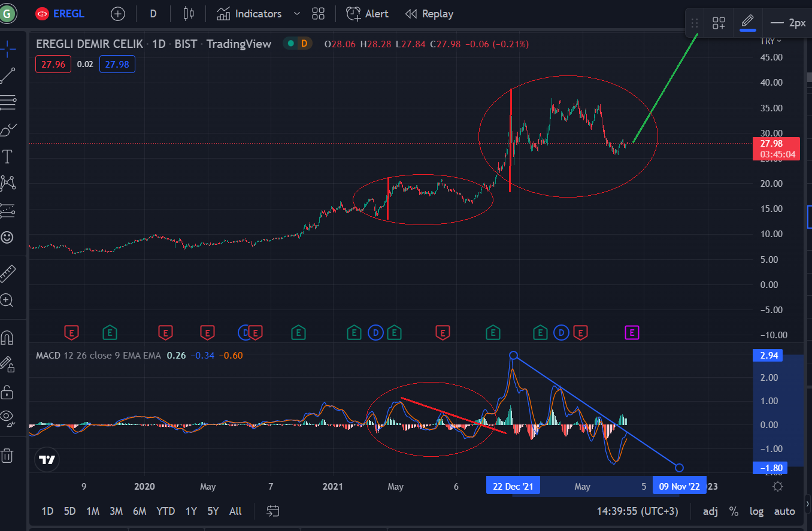The image size is (812, 531).
Task: Toggle auto scale
Action: point(784,511)
